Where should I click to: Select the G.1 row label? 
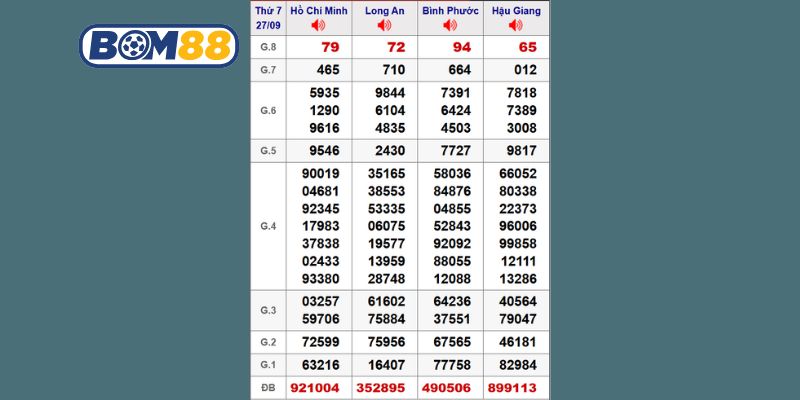[x=268, y=365]
